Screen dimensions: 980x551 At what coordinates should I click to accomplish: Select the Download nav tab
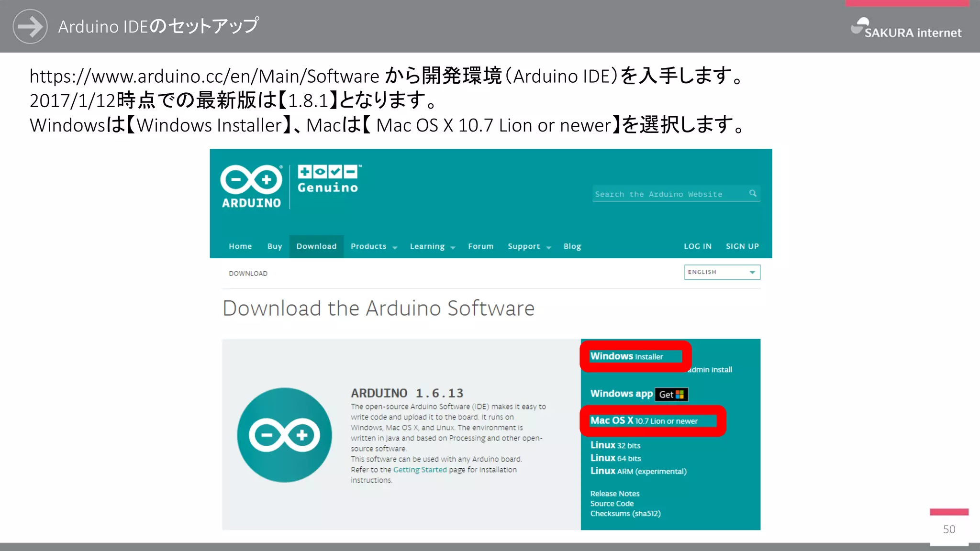tap(316, 246)
